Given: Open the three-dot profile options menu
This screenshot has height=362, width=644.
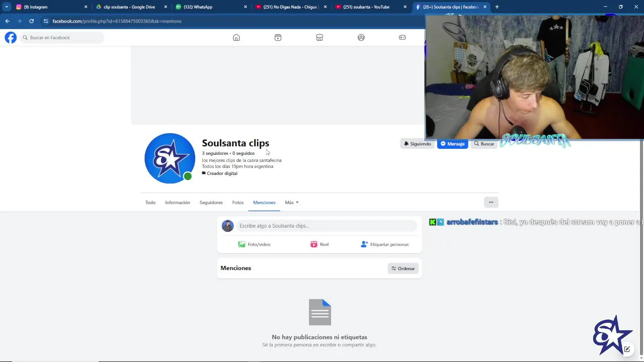Looking at the screenshot, I should click(x=491, y=202).
